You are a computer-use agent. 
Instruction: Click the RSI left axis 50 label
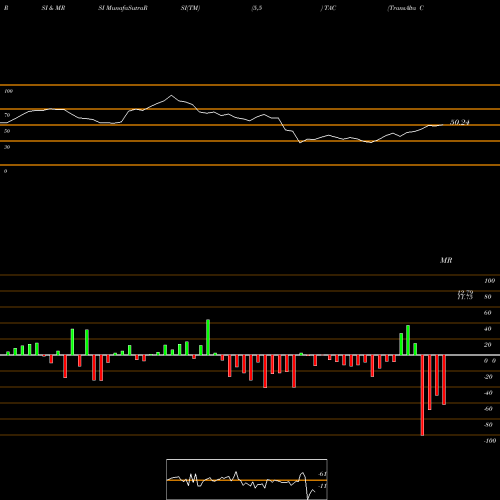(7, 131)
